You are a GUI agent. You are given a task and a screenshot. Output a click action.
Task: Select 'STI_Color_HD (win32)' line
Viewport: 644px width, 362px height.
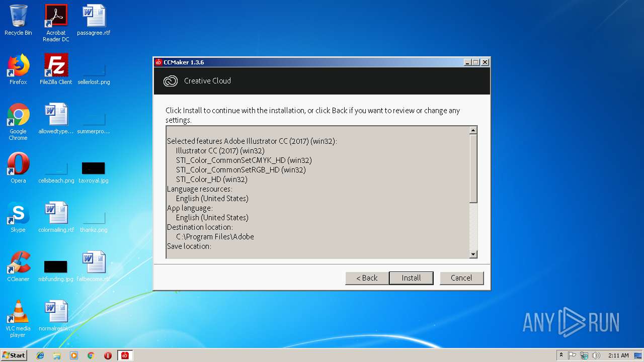[x=211, y=179]
